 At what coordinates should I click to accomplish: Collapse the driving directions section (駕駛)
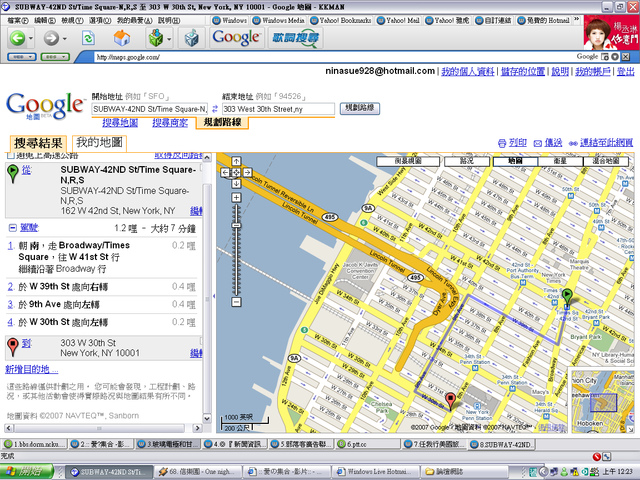[x=11, y=228]
